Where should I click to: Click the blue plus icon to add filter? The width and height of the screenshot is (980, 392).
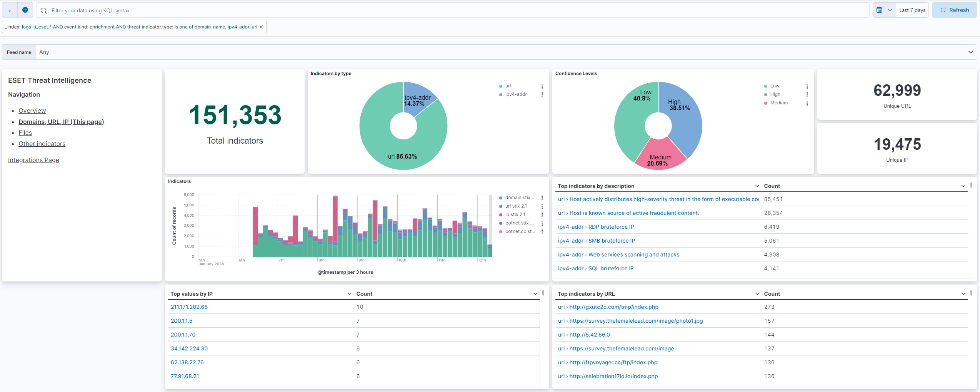pos(25,10)
